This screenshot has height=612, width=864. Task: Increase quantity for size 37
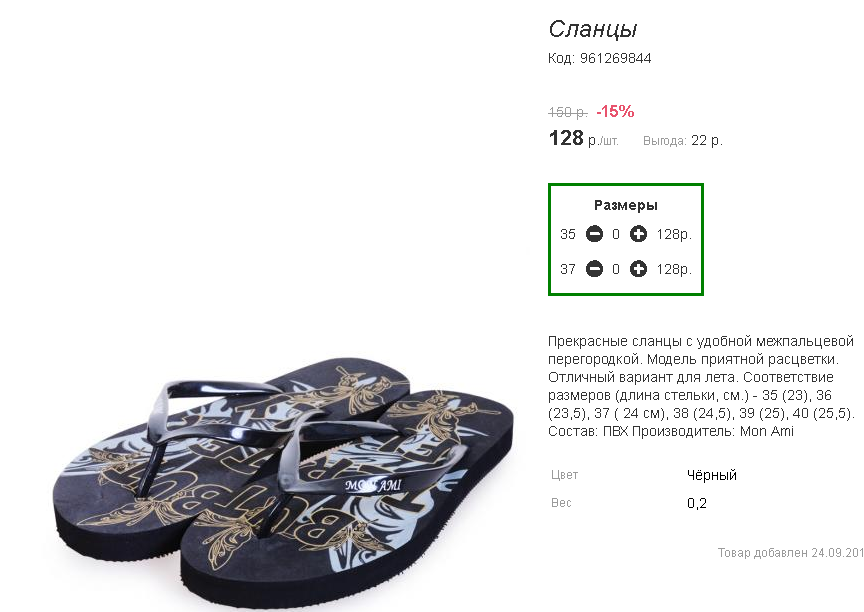click(x=638, y=269)
